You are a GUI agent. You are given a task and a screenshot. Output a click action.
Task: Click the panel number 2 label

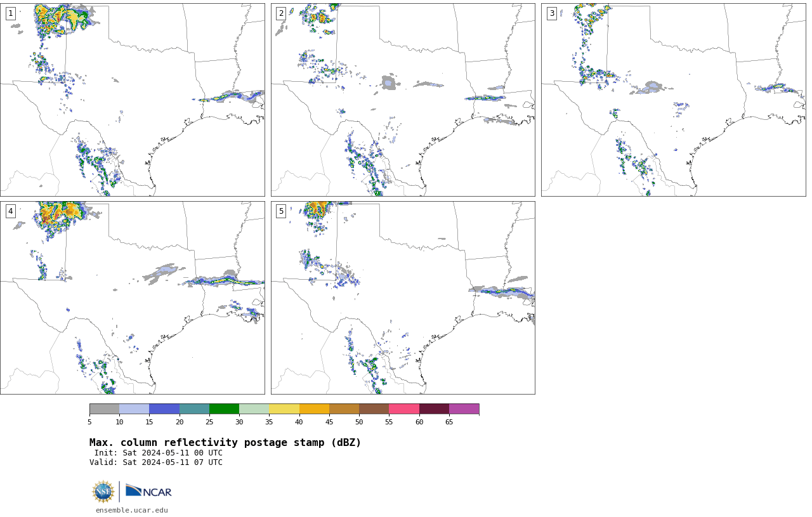[x=281, y=13]
